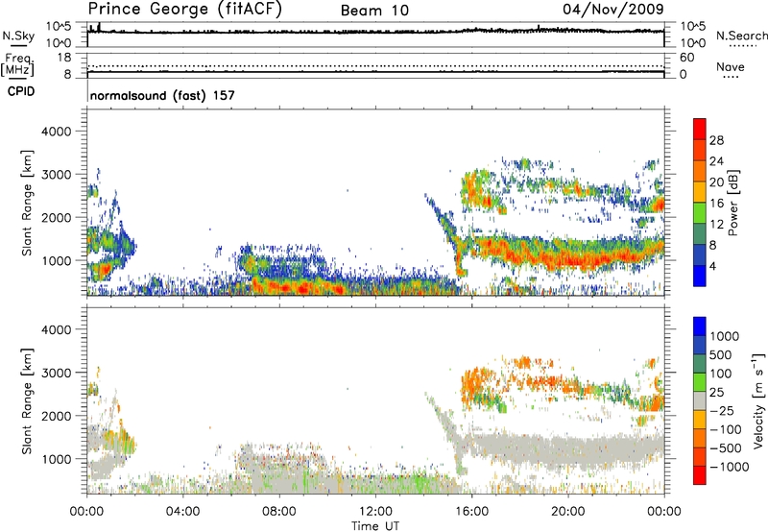The width and height of the screenshot is (768, 532).
Task: Click 'Slant Range [km]' label of Power panel
Action: (x=27, y=203)
